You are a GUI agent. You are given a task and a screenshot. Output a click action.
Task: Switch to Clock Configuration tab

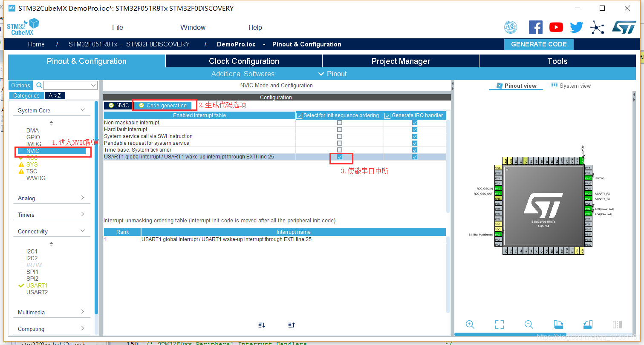coord(244,61)
